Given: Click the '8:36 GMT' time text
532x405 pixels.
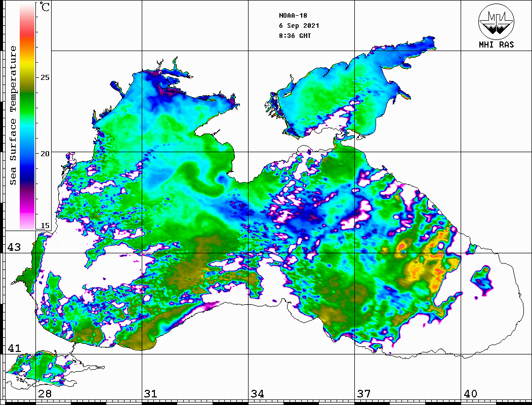Looking at the screenshot, I should click(x=295, y=36).
